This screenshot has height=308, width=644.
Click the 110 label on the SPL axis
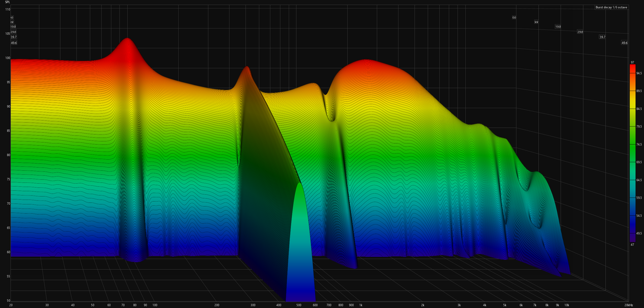8,9
